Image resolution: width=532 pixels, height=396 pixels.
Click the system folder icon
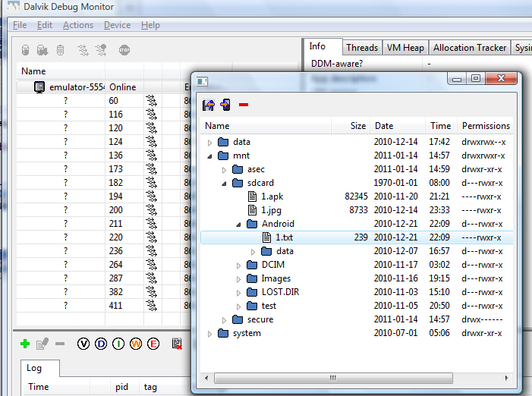click(x=223, y=333)
